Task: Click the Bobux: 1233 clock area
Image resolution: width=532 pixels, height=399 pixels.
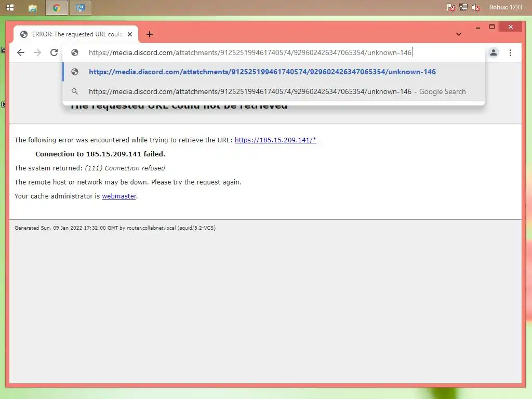Action: (x=505, y=7)
